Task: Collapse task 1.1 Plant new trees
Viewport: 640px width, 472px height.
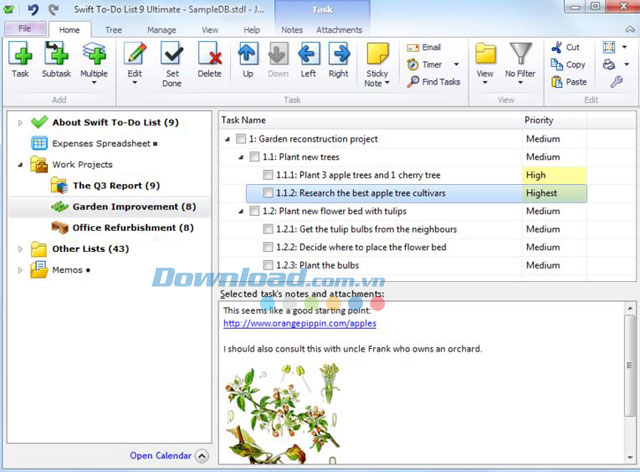Action: coord(241,157)
